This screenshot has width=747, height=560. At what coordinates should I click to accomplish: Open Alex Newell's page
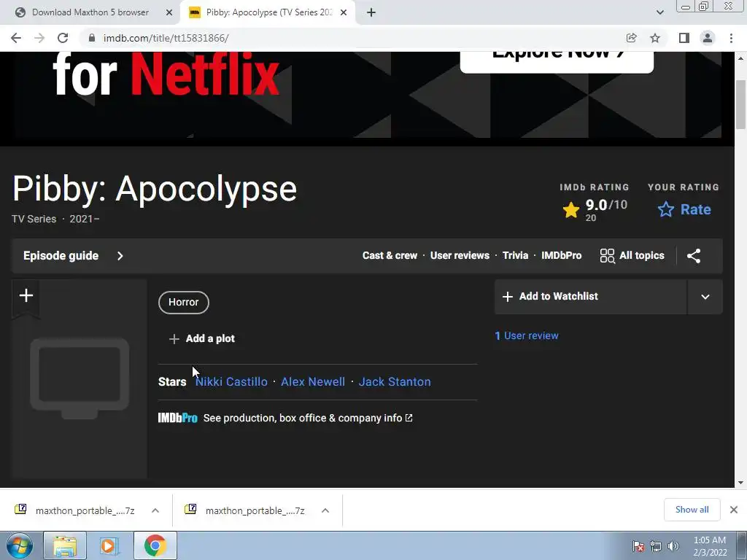click(313, 382)
